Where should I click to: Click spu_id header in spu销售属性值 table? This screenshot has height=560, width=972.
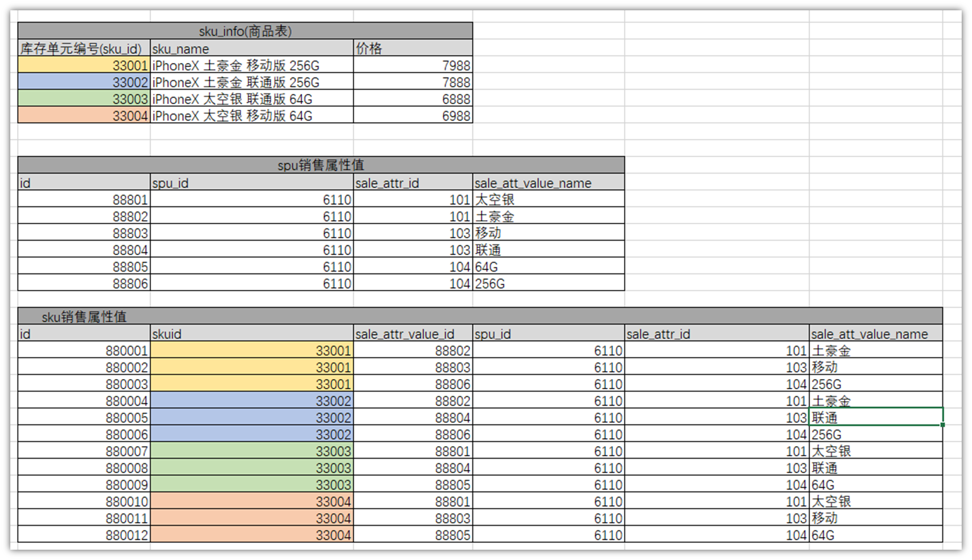point(252,182)
